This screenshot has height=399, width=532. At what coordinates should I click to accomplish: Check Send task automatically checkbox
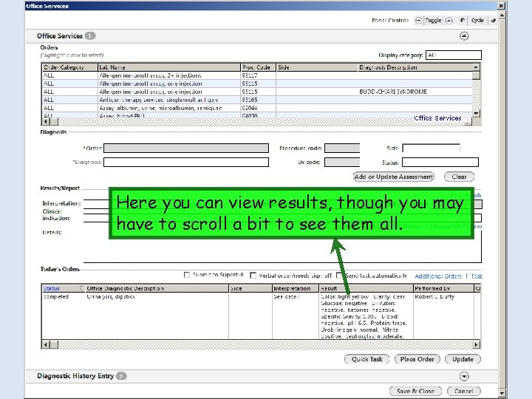coord(339,275)
